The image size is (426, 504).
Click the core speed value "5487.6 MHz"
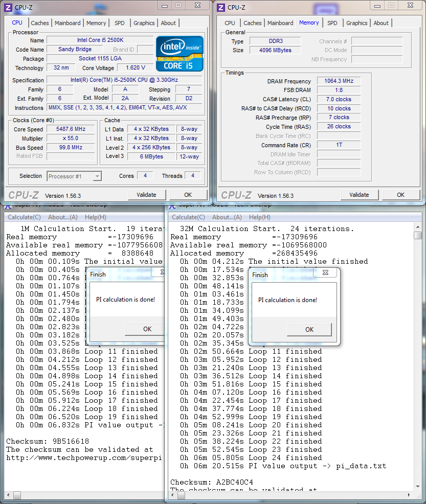(71, 129)
